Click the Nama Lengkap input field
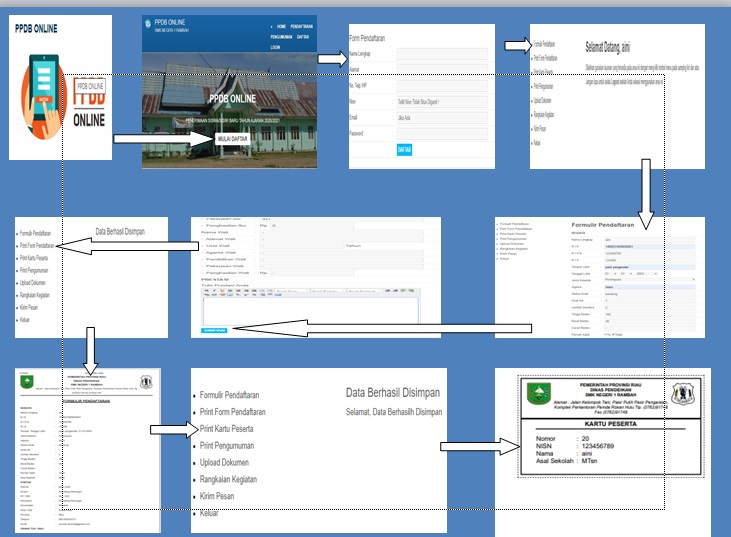Viewport: 731px width, 537px height. coord(442,54)
